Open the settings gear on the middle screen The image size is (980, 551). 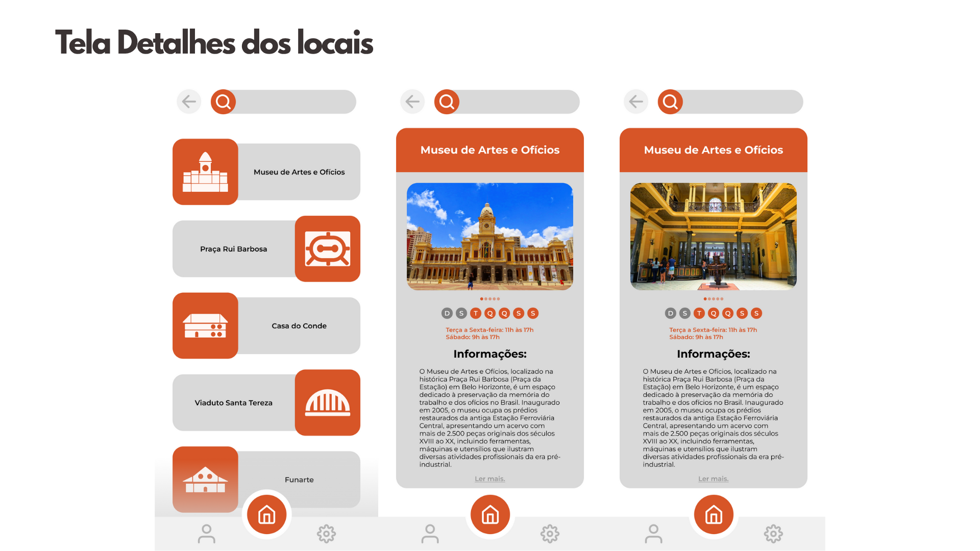[x=550, y=534]
